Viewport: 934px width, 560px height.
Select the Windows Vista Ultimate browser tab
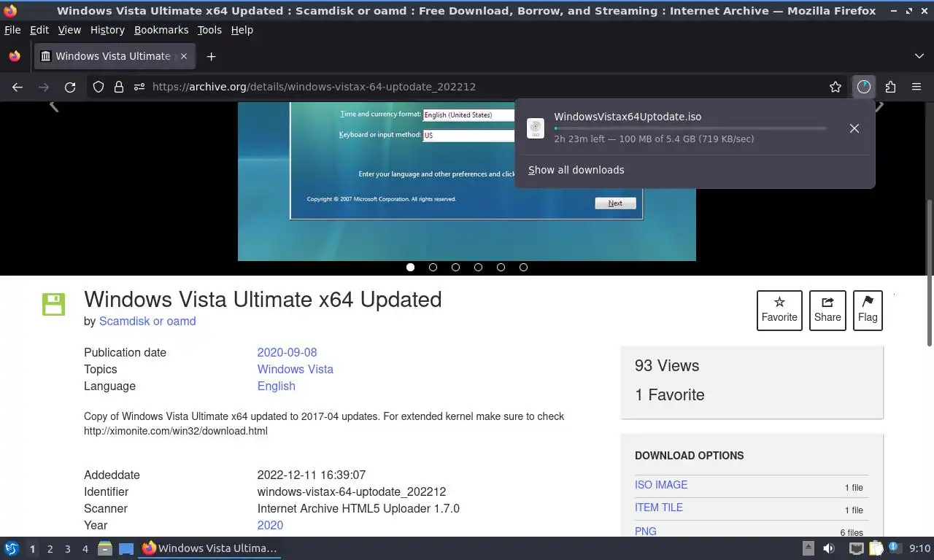[113, 56]
